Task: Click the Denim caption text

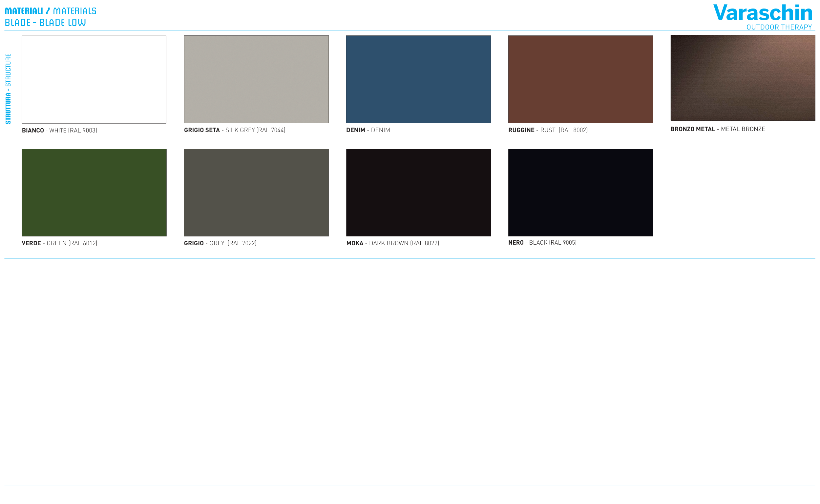Action: click(x=368, y=130)
